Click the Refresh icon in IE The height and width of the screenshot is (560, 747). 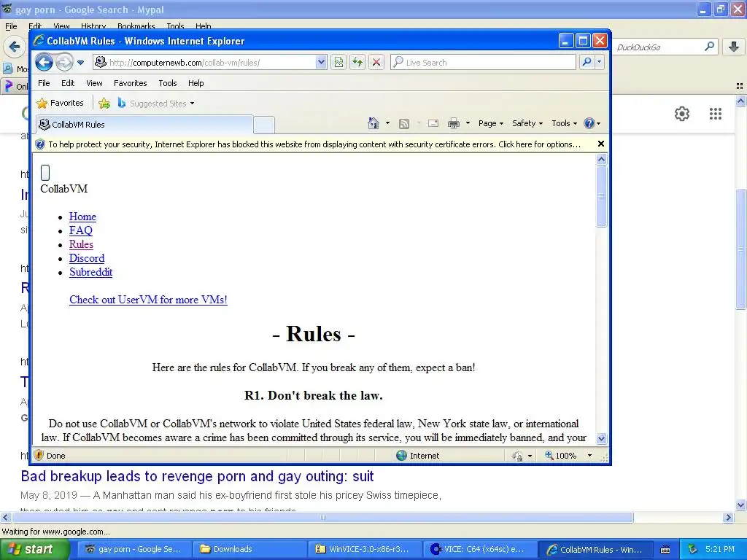(x=357, y=63)
